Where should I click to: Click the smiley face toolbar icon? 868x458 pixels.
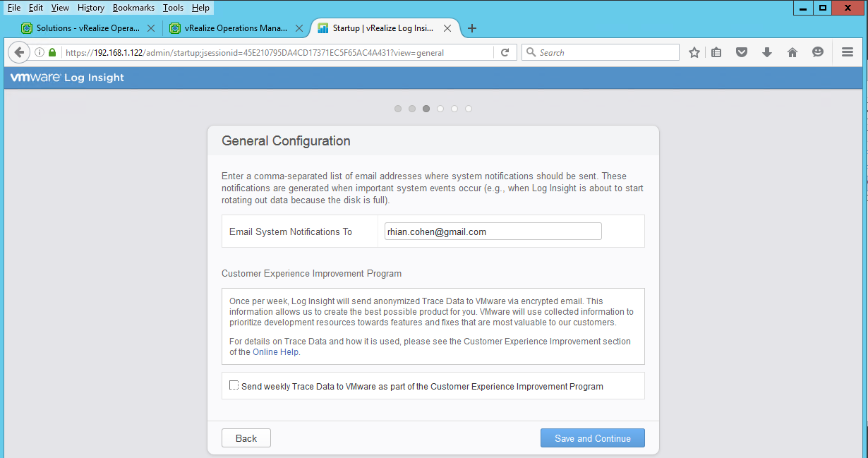point(818,52)
